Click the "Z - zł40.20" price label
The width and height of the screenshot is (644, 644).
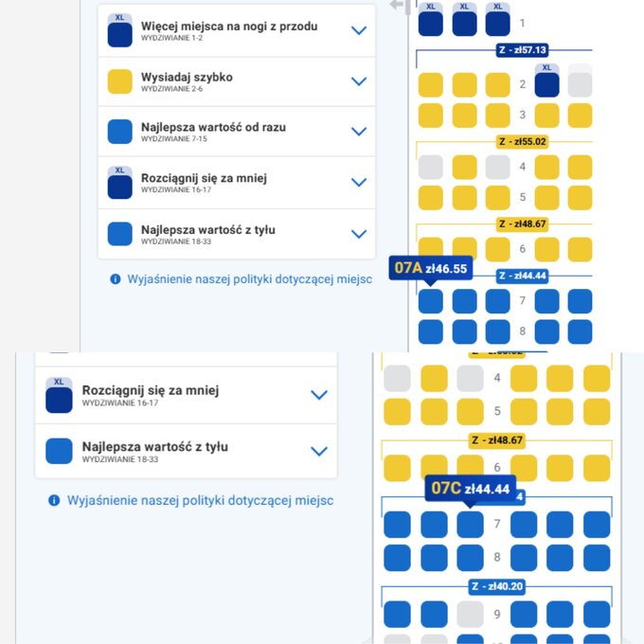(x=496, y=586)
